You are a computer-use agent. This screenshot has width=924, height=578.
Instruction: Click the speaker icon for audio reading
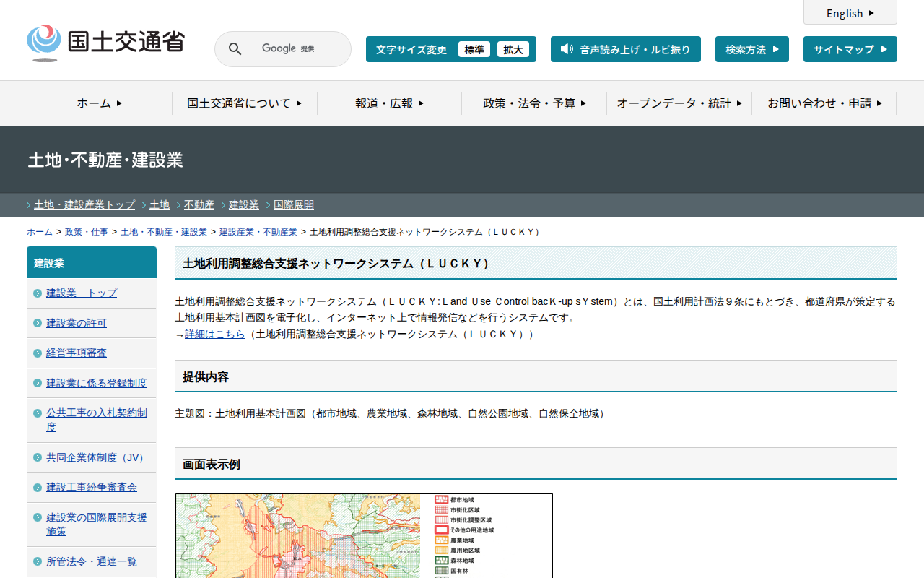click(x=567, y=49)
